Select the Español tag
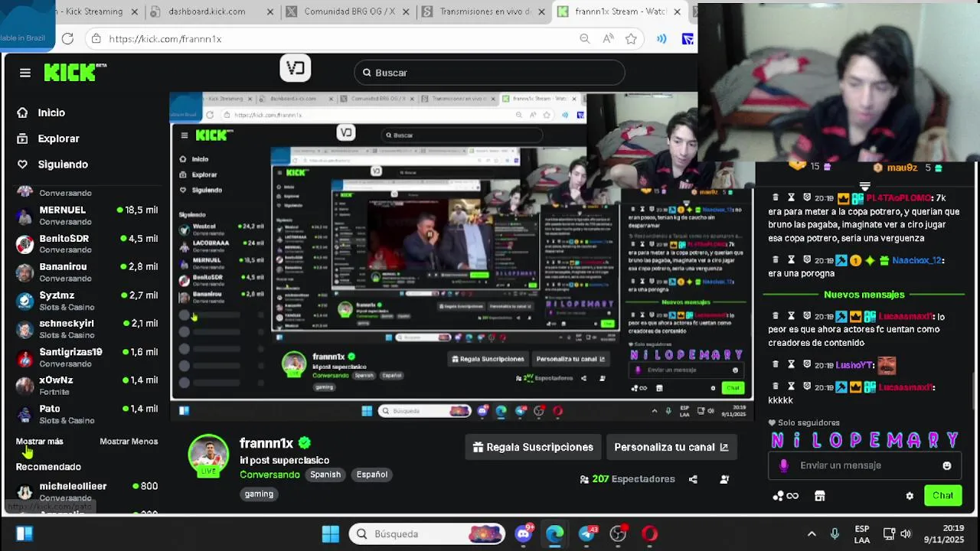Viewport: 980px width, 551px height. tap(372, 474)
